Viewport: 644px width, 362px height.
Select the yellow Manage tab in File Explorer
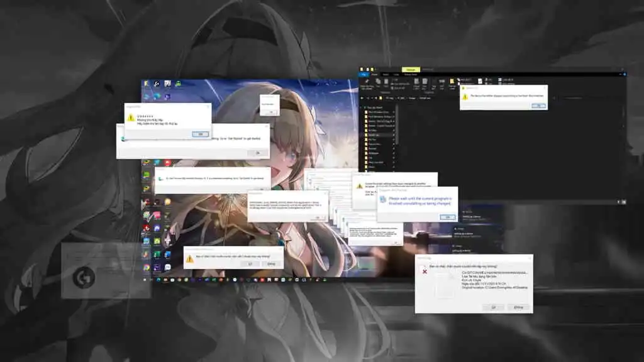click(411, 70)
